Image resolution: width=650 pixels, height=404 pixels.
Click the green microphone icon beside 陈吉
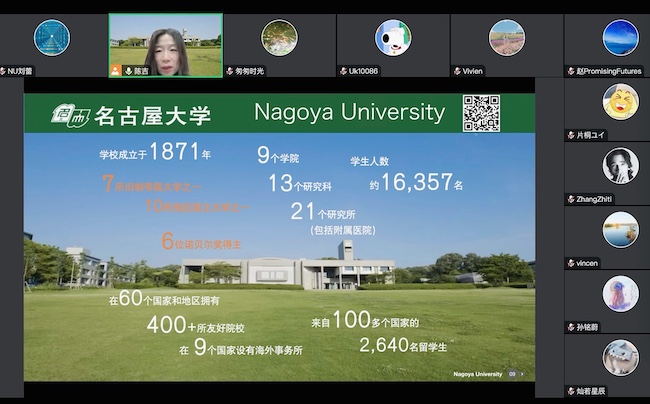[129, 71]
